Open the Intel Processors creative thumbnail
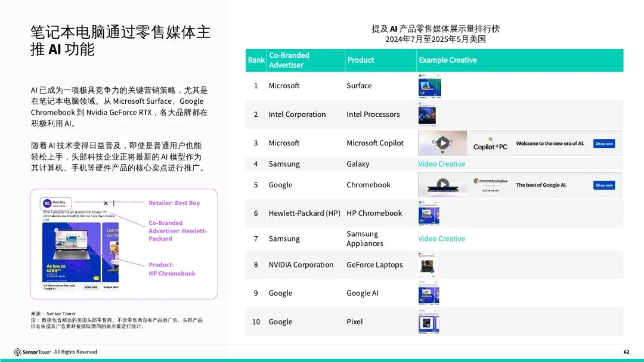 (x=427, y=115)
